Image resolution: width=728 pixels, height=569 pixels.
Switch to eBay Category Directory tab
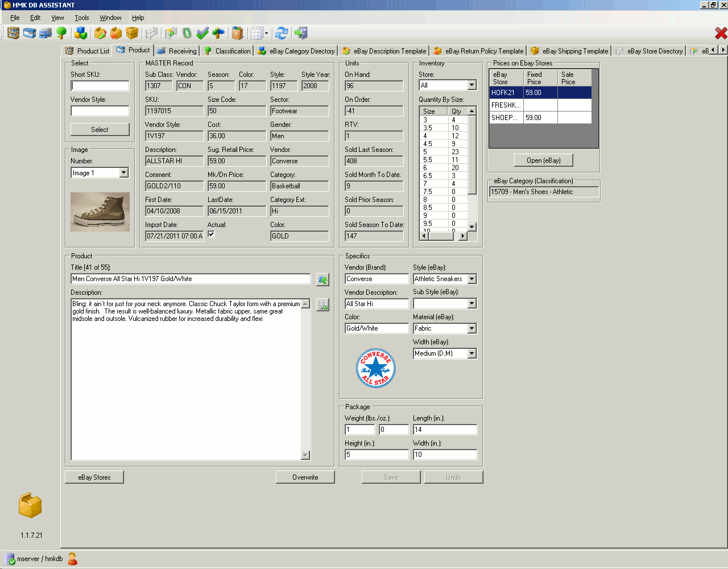pyautogui.click(x=296, y=51)
